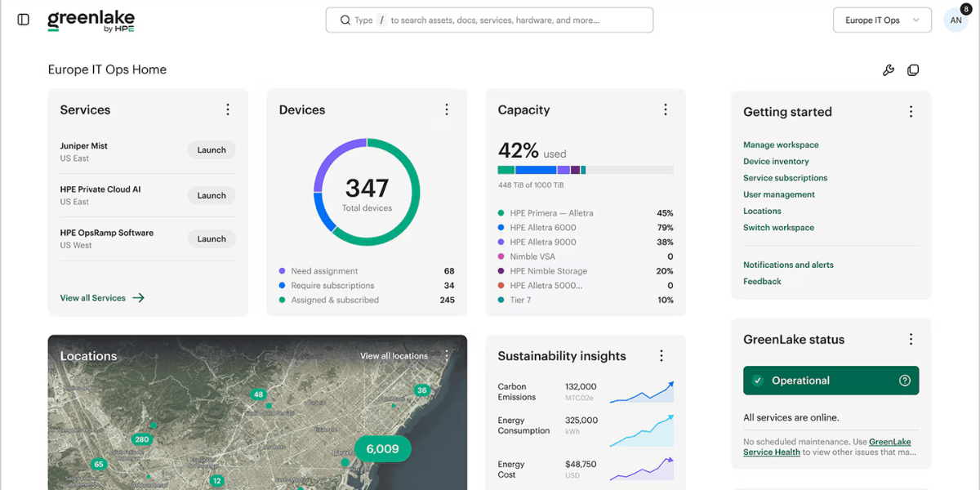Viewport: 980px width, 490px height.
Task: Select HPE Alletra 6000 row
Action: click(586, 228)
